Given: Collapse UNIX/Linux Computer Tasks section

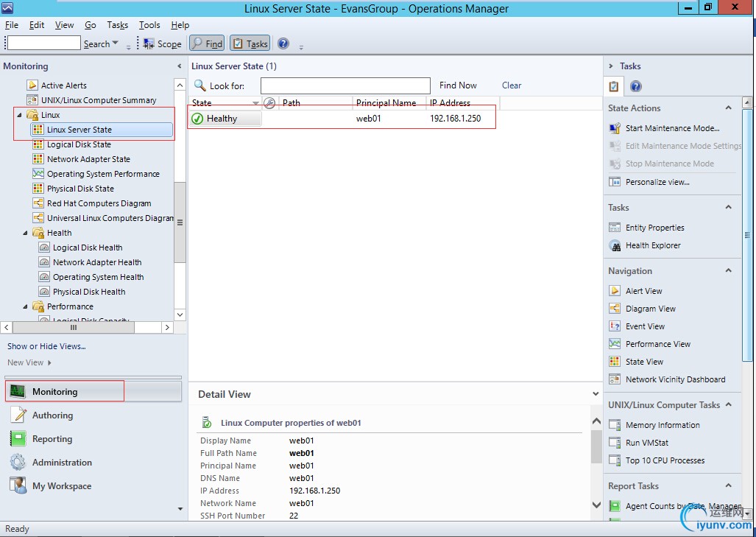Looking at the screenshot, I should click(x=729, y=405).
